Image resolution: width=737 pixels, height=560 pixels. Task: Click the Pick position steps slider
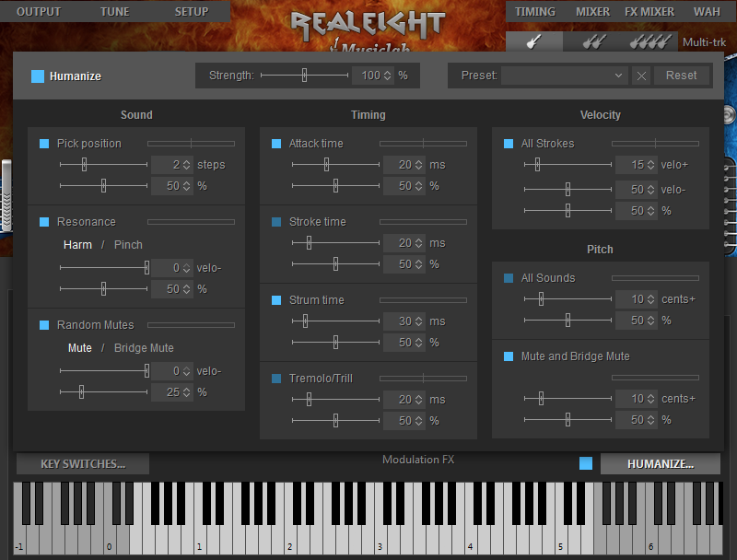coord(103,165)
